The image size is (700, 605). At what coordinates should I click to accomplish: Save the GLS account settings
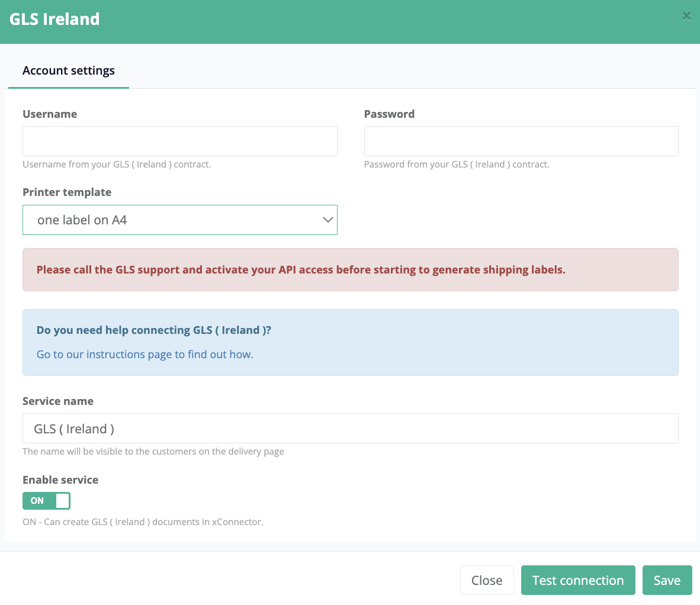[667, 581]
